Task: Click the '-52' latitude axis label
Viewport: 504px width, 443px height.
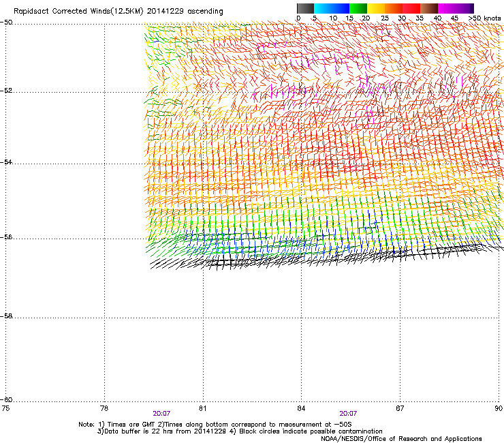Action: (6, 91)
